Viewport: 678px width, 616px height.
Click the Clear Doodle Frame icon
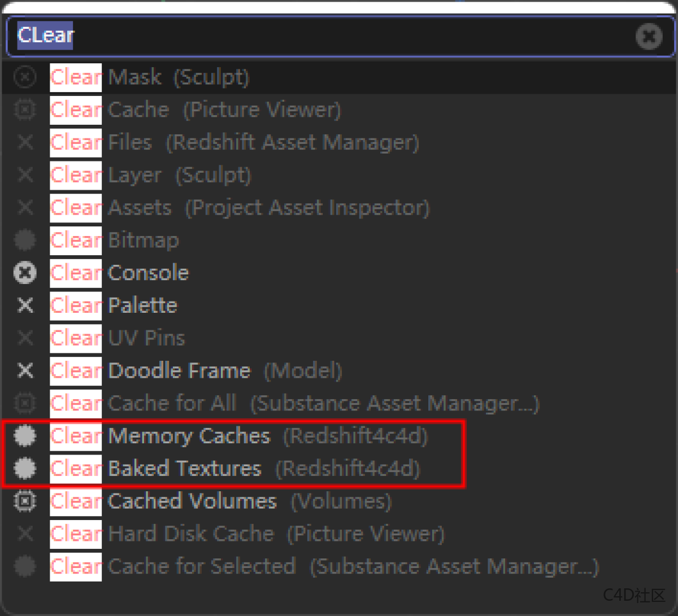[x=25, y=370]
